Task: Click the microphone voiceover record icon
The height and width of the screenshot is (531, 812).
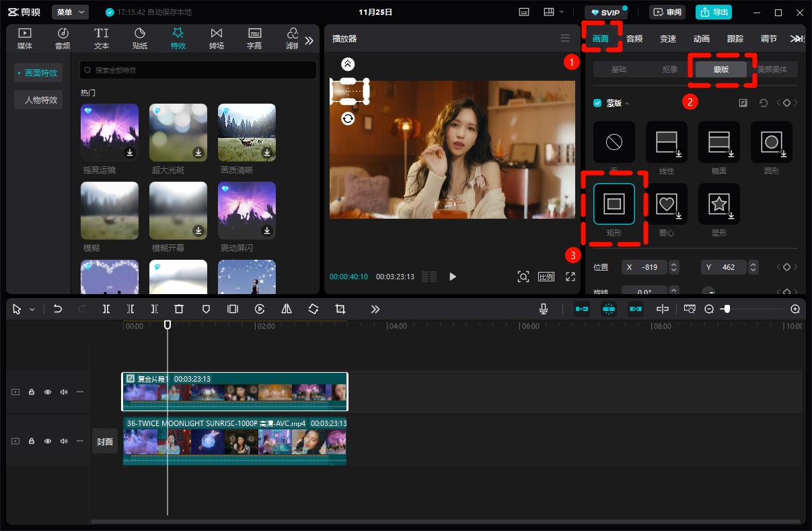Action: click(544, 309)
